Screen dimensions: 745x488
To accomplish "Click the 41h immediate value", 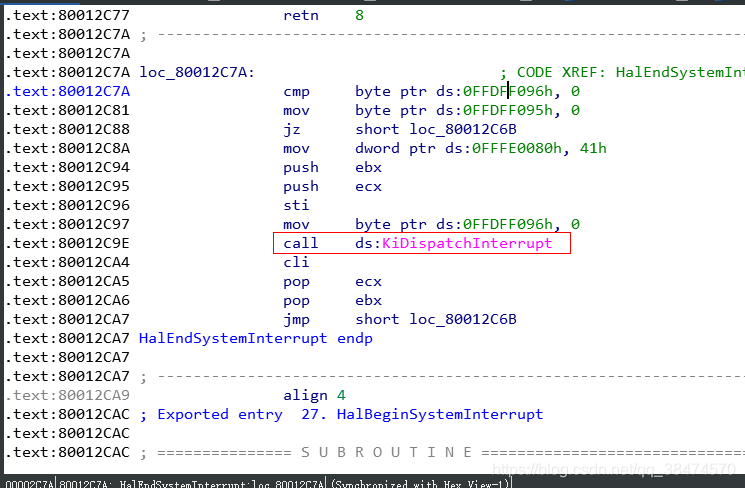I will tap(593, 148).
